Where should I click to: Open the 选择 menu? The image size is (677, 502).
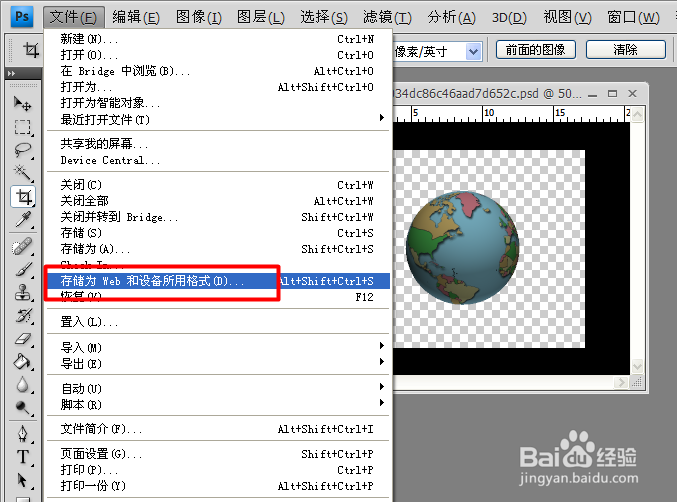324,17
